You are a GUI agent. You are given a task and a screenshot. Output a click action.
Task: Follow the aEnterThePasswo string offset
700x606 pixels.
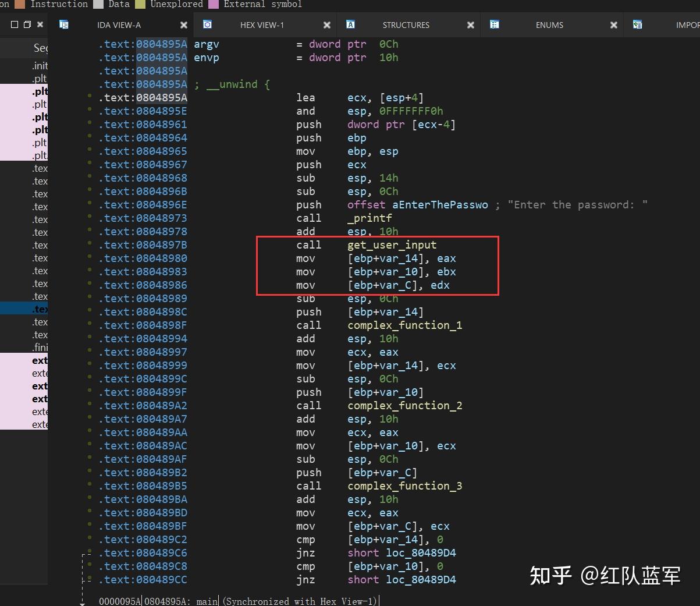point(440,205)
